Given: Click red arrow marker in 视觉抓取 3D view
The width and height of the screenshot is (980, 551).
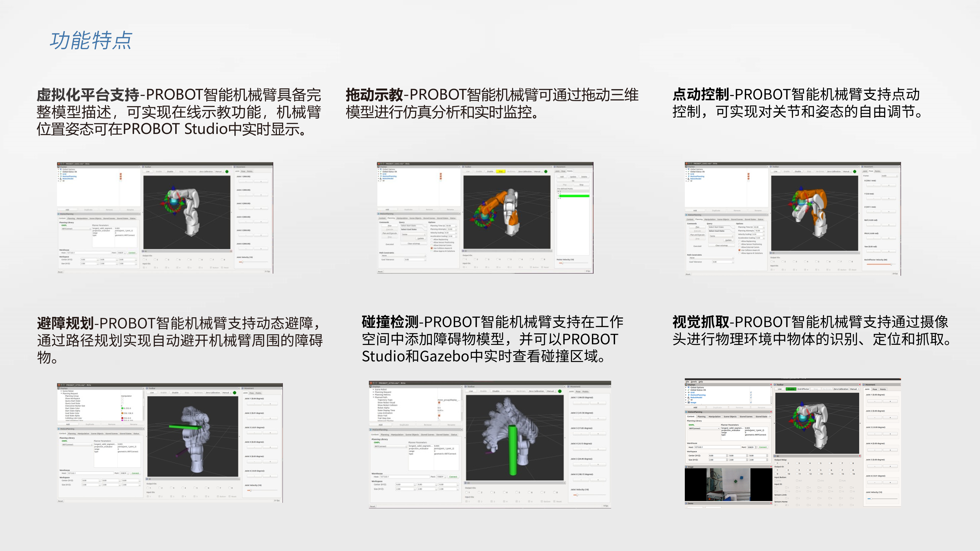Looking at the screenshot, I should (x=791, y=421).
